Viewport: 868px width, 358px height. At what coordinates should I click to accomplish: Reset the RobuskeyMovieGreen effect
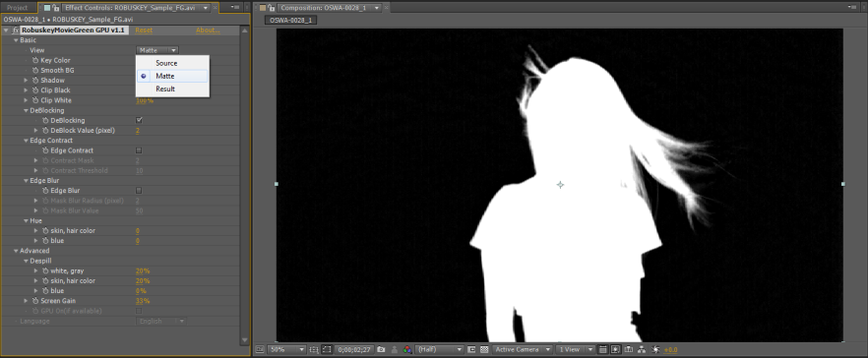[144, 30]
